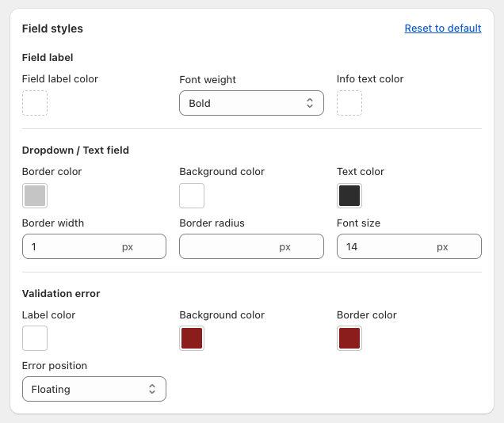Click the px unit in Border width
504x423 pixels.
point(128,246)
